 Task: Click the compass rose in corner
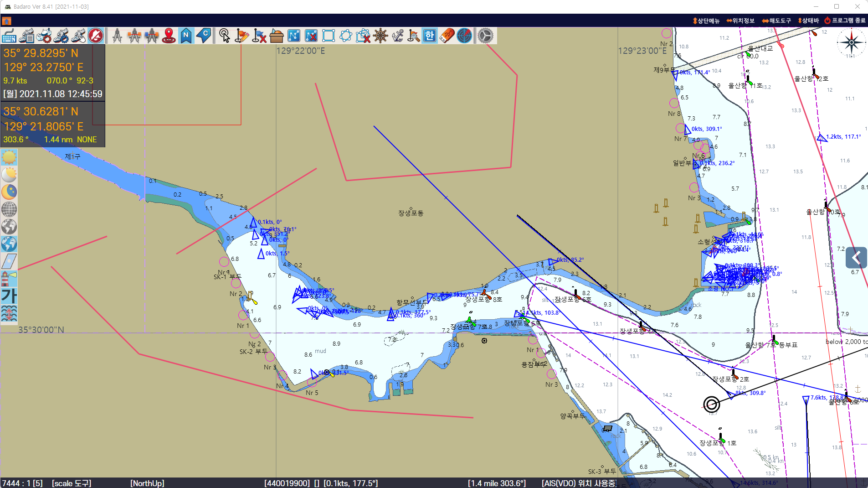coord(851,43)
